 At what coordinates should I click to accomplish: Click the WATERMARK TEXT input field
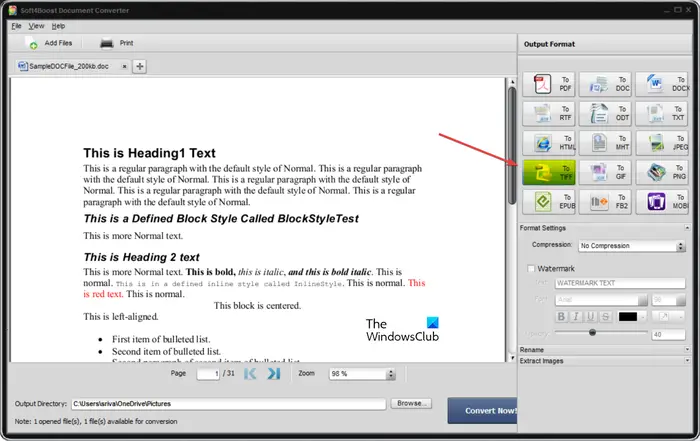tap(620, 283)
